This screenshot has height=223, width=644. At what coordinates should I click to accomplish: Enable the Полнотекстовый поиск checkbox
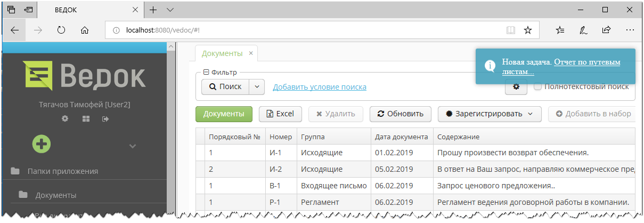pos(537,86)
